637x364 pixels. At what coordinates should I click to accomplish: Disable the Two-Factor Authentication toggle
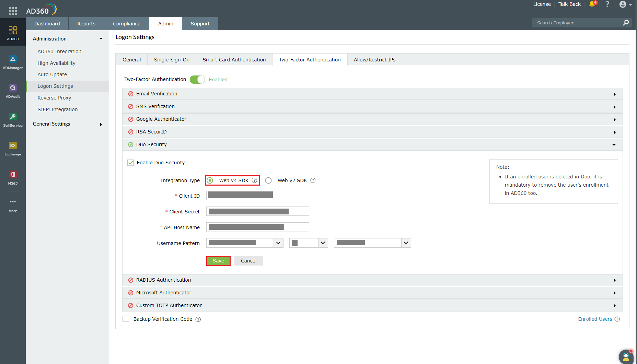click(197, 79)
